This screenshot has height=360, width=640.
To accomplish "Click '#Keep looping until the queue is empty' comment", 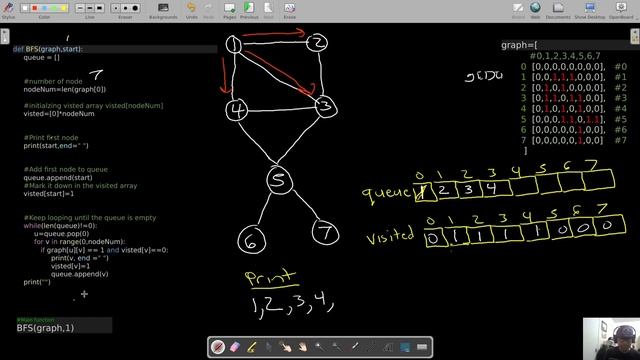I will pyautogui.click(x=90, y=218).
